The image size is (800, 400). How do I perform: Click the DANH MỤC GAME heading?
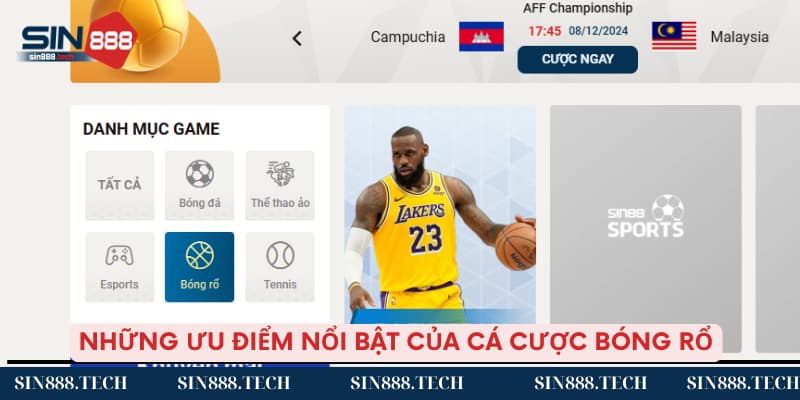pos(151,129)
